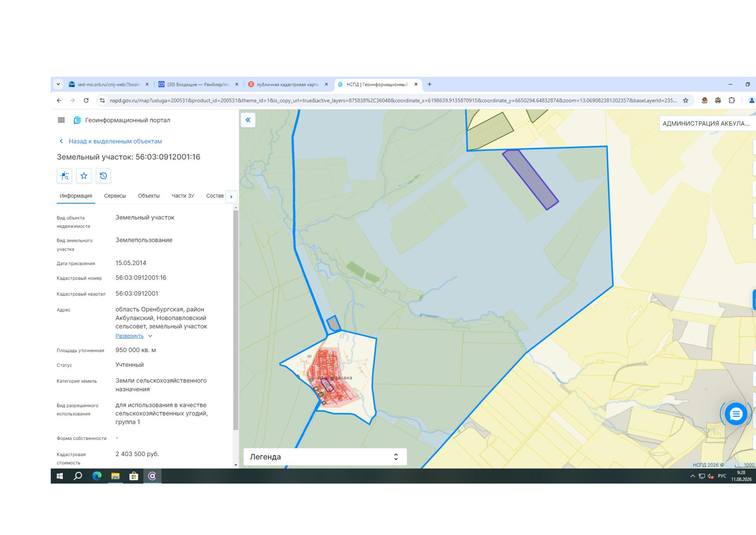Open the hamburger menu of the portal
Viewport: 756px width, 535px height.
[61, 120]
